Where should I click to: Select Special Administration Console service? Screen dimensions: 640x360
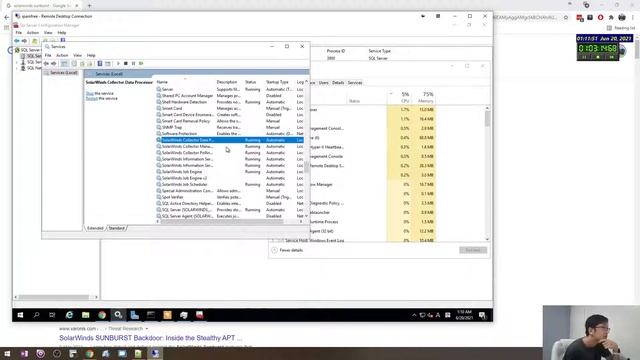point(230,191)
